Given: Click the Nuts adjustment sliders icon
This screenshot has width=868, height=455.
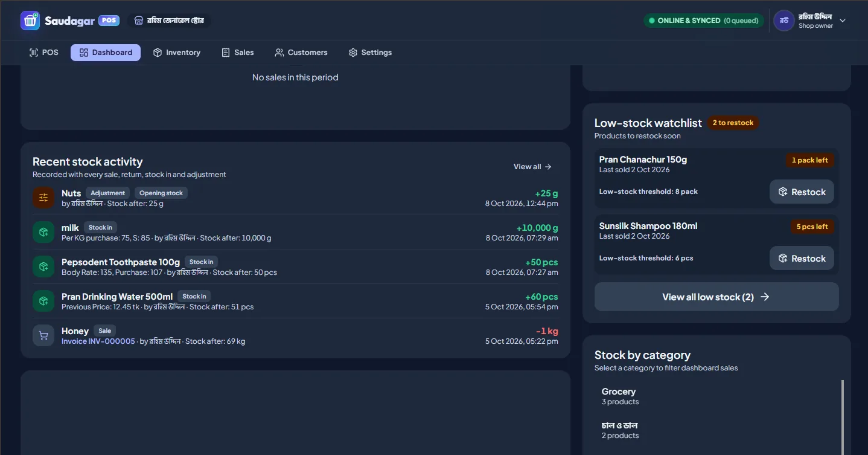Looking at the screenshot, I should 43,198.
